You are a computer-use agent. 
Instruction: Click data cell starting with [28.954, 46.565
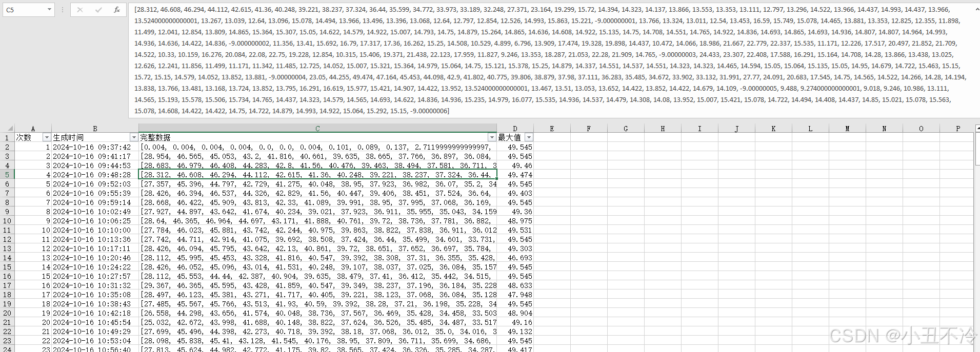coord(317,156)
